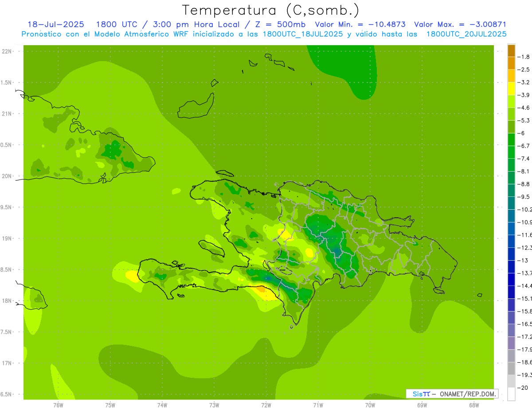Click the "Valor Max. = -3.00871" value

pyautogui.click(x=460, y=24)
